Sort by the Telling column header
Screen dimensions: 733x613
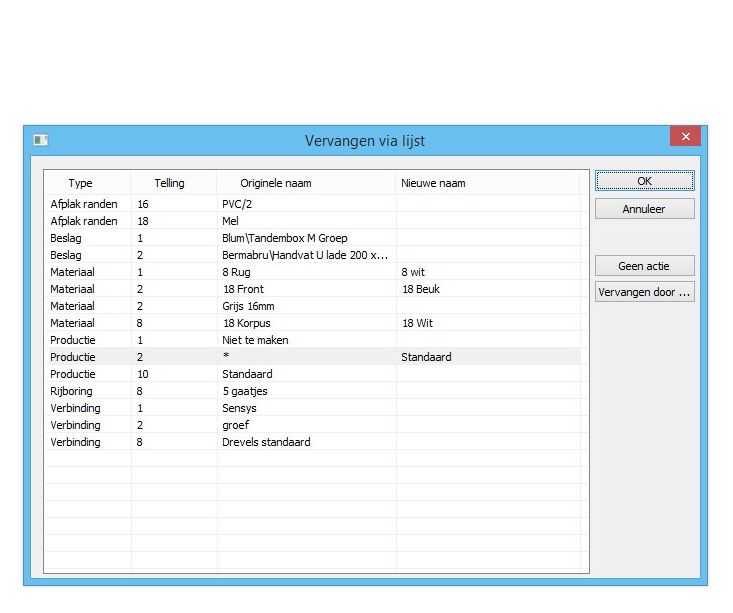tap(169, 183)
